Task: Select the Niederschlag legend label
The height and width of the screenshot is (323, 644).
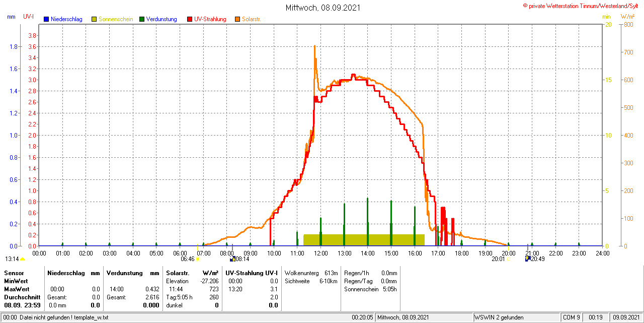Action: 66,19
